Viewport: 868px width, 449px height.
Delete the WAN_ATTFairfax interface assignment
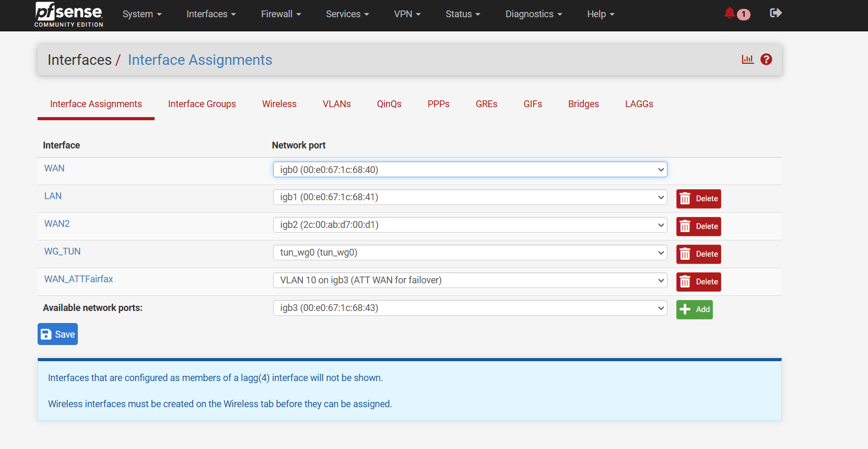click(698, 282)
